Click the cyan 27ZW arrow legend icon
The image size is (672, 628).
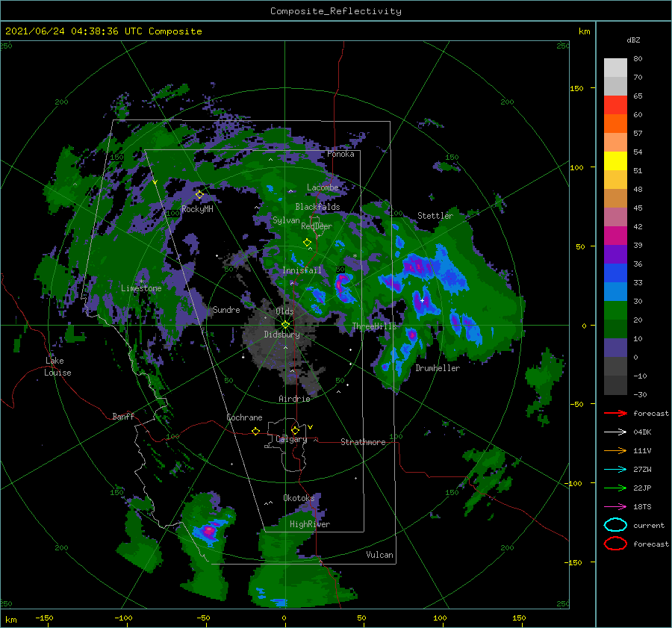(x=615, y=470)
